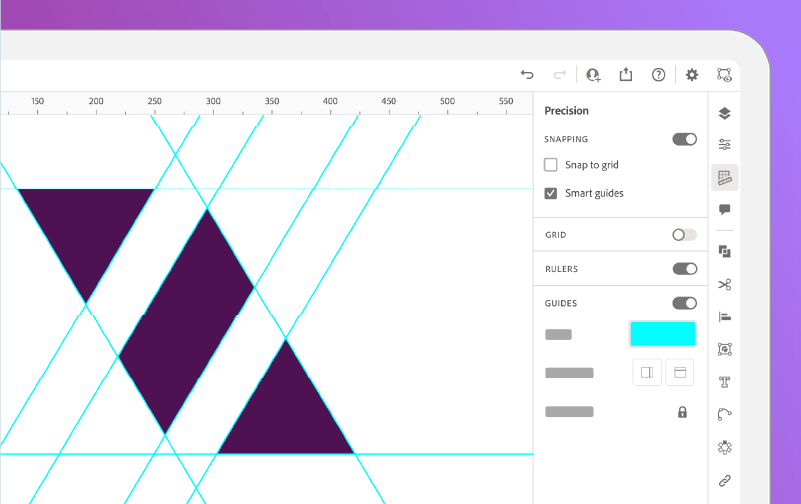Click the redo arrow
This screenshot has width=801, height=504.
click(x=560, y=75)
